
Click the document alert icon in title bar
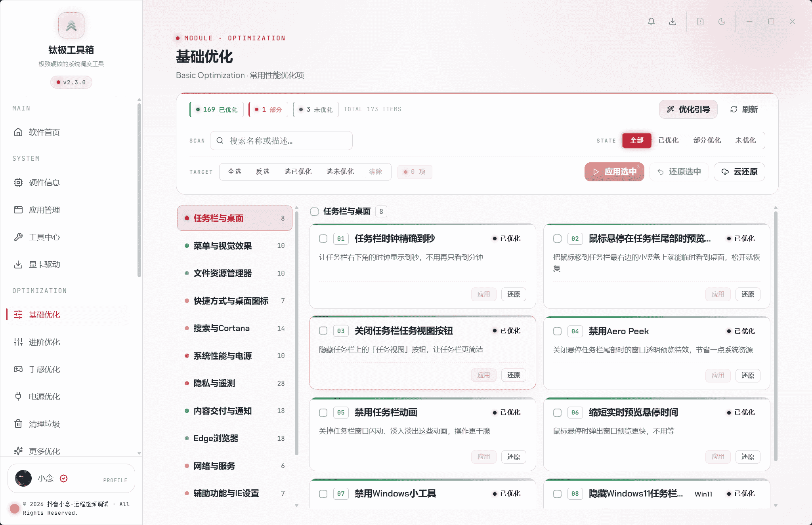tap(700, 22)
